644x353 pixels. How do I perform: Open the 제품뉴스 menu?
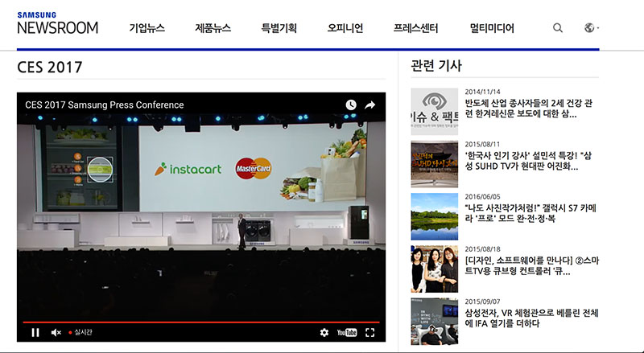[x=213, y=28]
